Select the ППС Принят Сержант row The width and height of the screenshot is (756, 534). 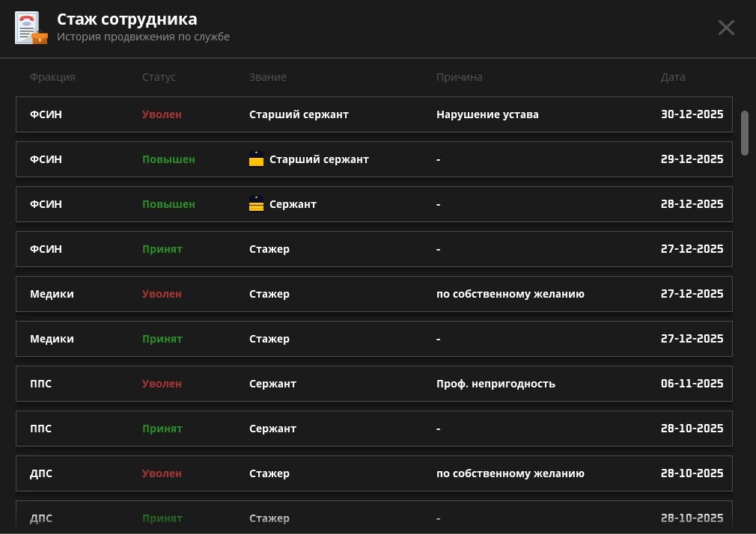(374, 429)
